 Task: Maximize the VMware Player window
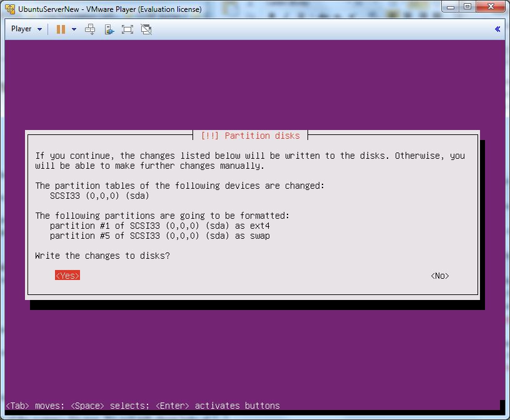[467, 7]
